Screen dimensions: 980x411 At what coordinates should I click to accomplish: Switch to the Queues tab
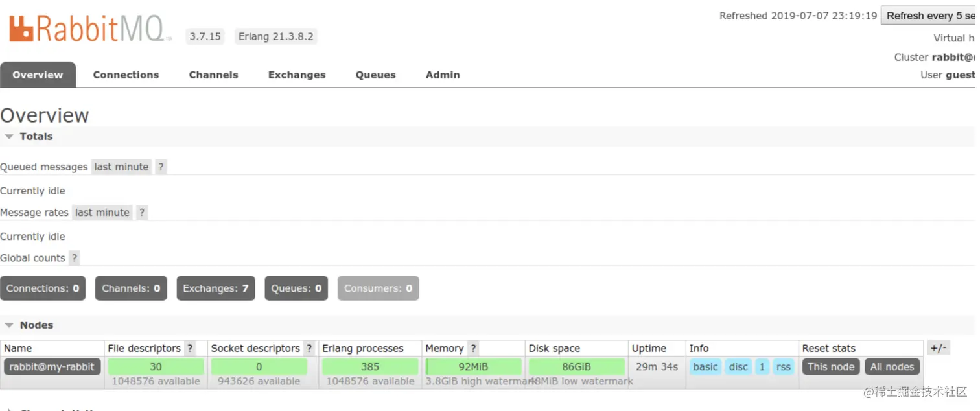tap(375, 75)
